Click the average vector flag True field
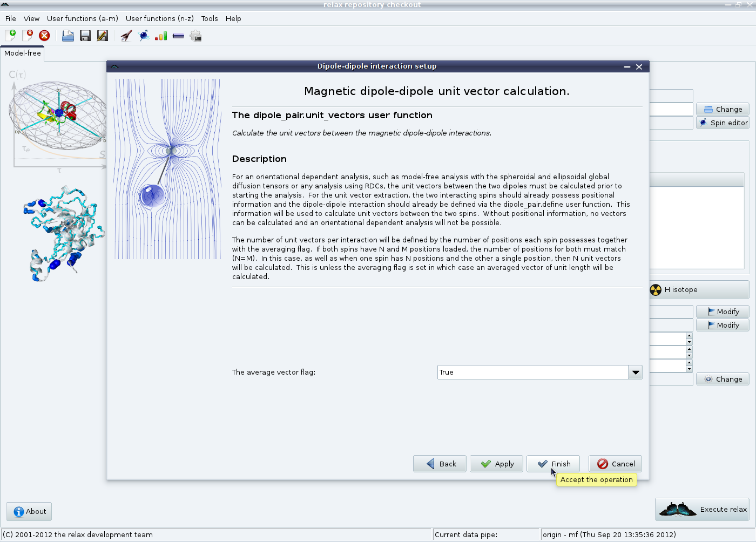This screenshot has width=756, height=542. click(x=532, y=372)
